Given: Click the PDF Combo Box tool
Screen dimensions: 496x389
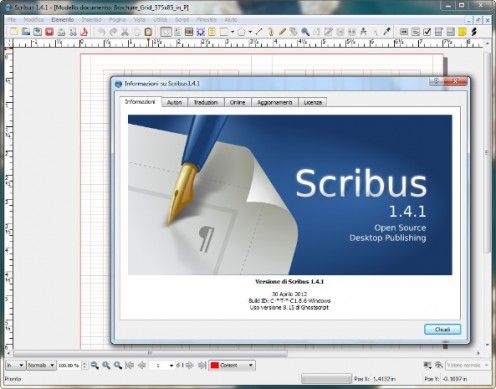Looking at the screenshot, I should coord(439,32).
